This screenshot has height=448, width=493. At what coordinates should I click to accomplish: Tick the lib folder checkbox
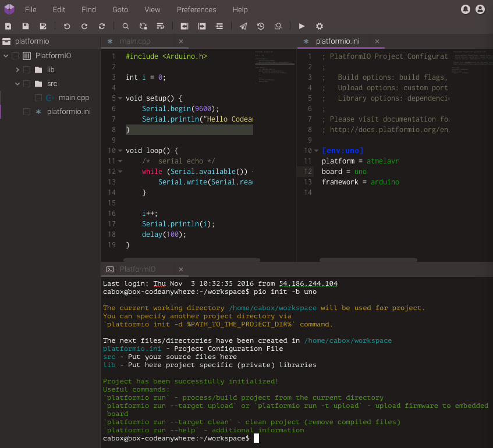[27, 70]
